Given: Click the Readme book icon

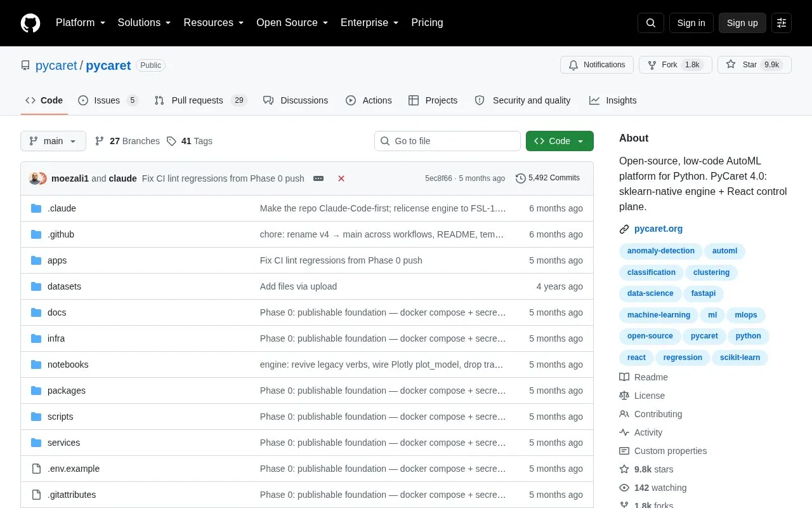Looking at the screenshot, I should [624, 377].
